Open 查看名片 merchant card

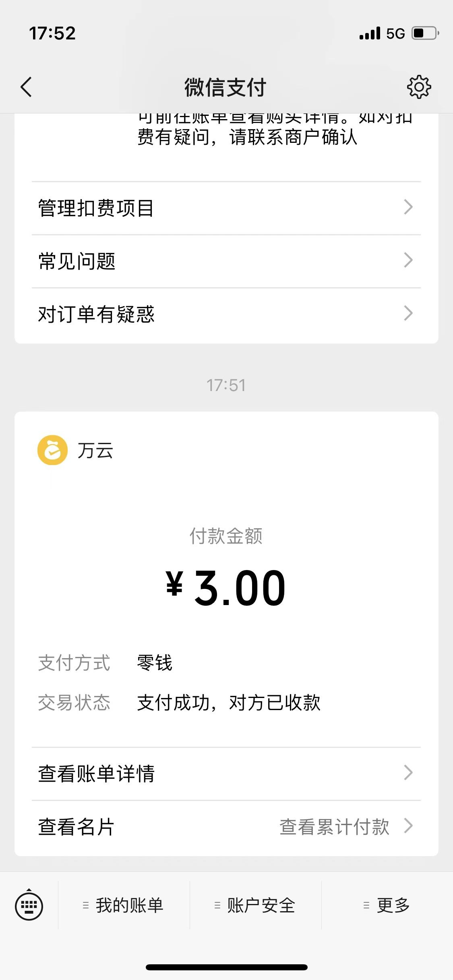point(77,827)
